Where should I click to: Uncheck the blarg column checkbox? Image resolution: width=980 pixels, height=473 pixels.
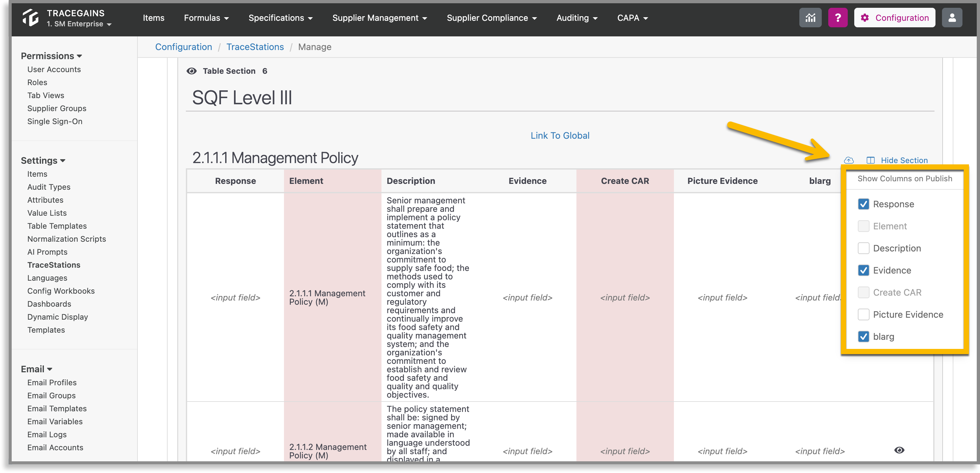pyautogui.click(x=864, y=337)
